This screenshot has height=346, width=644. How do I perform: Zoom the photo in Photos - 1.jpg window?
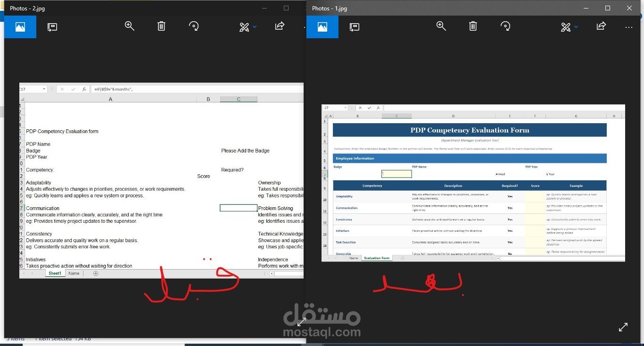coord(441,26)
